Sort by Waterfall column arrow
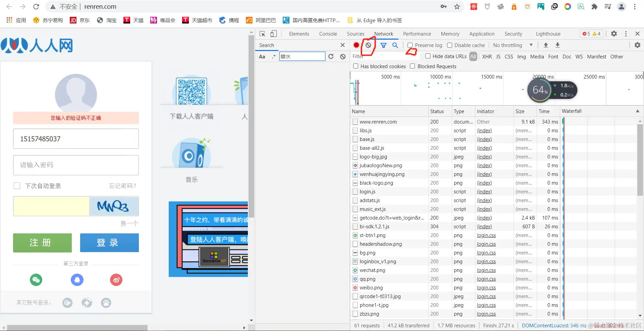This screenshot has height=331, width=644. pyautogui.click(x=637, y=111)
